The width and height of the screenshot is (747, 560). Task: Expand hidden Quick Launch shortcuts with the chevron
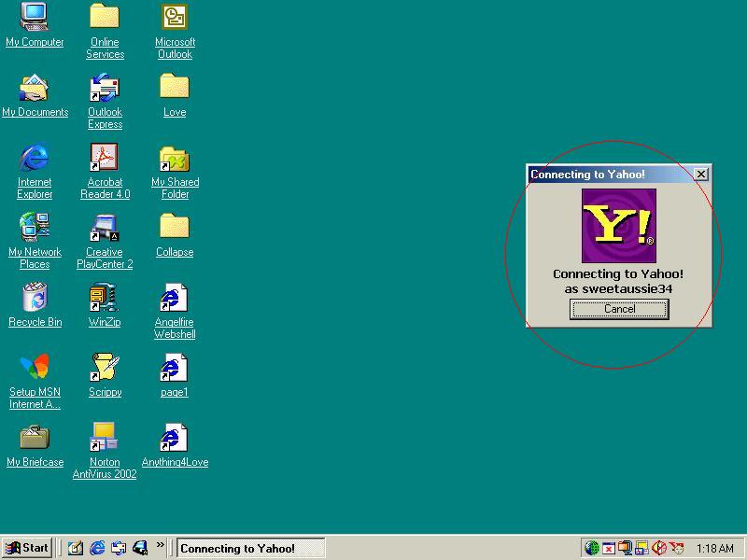[x=161, y=546]
